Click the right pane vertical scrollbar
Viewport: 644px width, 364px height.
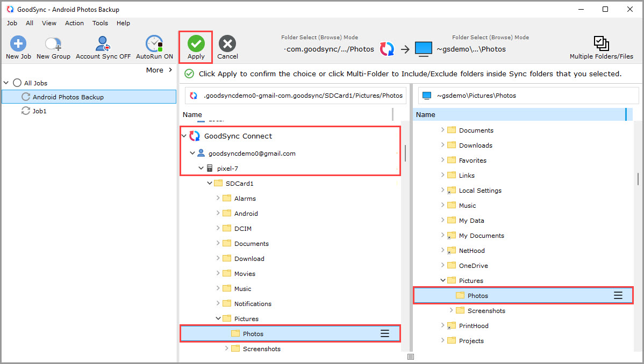pyautogui.click(x=638, y=179)
